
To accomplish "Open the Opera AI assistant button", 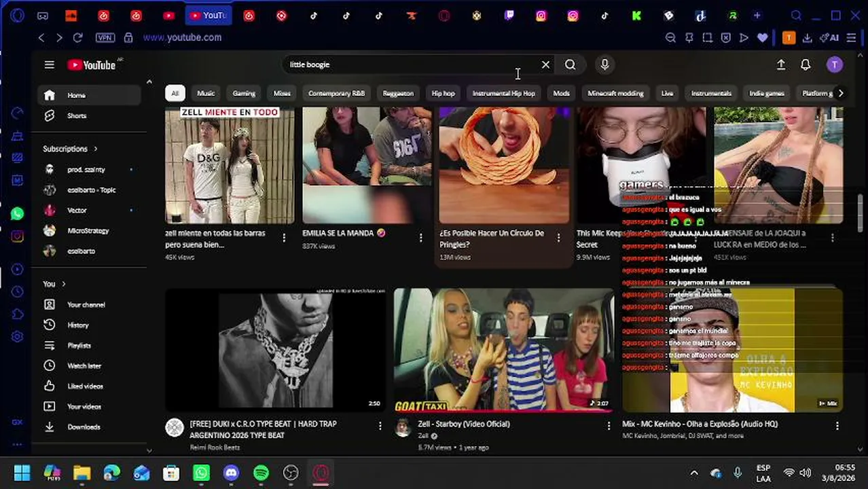I will click(x=829, y=38).
